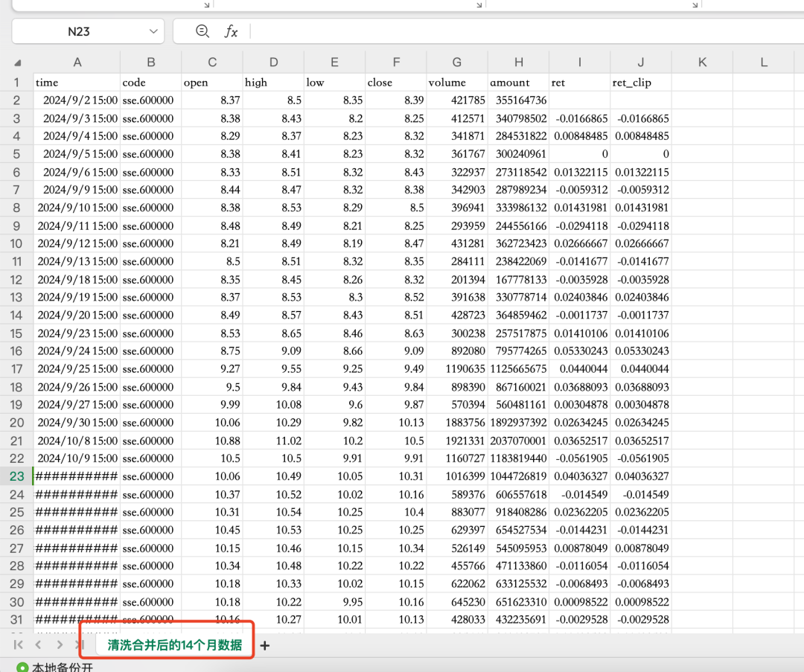Click the zoom magnifier icon in formula bar
Screen dimensions: 804x672
coord(202,31)
